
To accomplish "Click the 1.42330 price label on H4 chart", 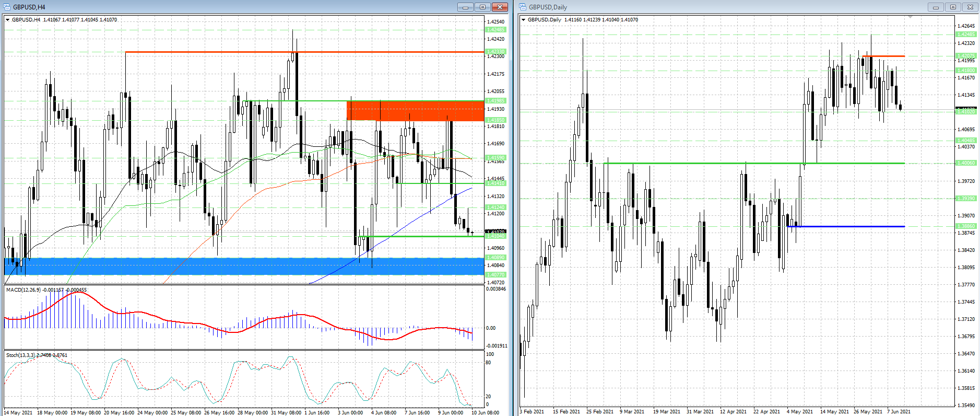I will coord(495,52).
